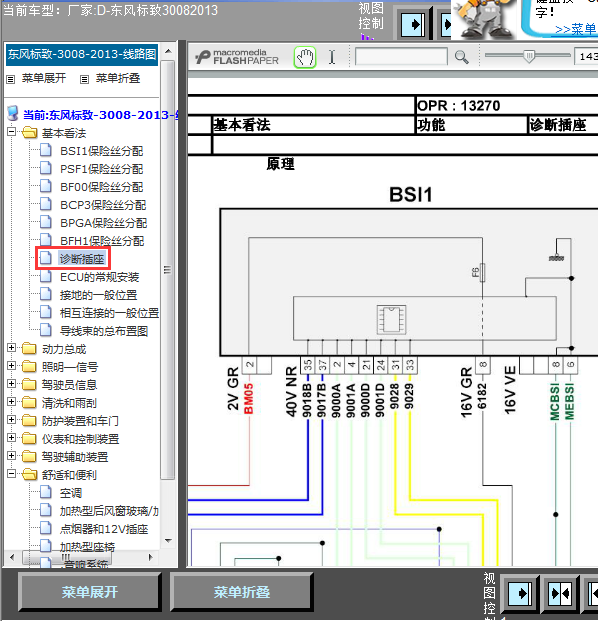Open PSF1保险丝分配 page

point(101,169)
